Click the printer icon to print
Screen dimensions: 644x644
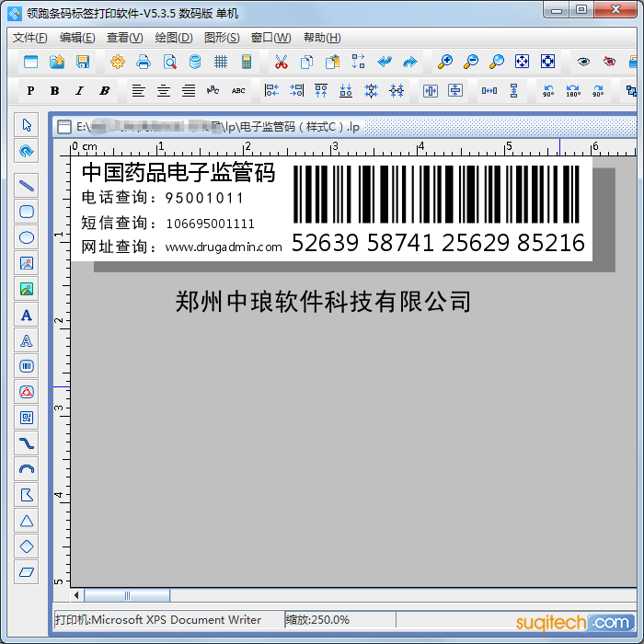click(144, 62)
